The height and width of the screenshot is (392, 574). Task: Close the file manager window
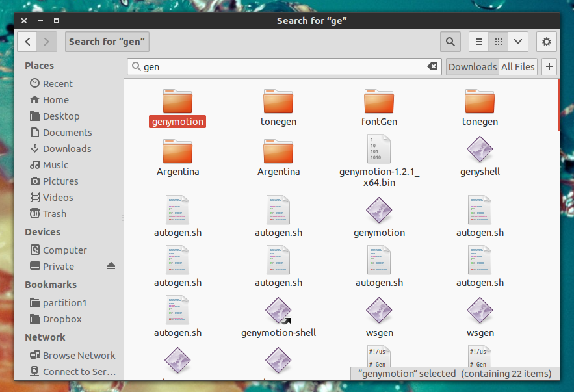tap(24, 21)
